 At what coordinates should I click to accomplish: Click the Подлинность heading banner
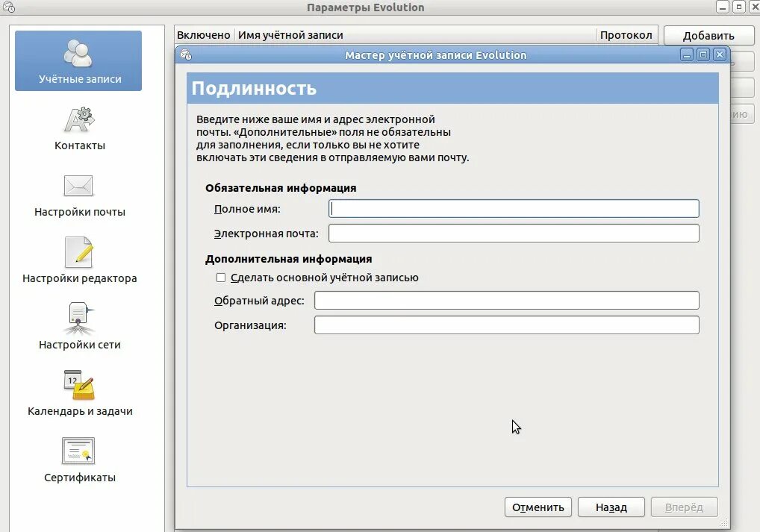click(452, 88)
